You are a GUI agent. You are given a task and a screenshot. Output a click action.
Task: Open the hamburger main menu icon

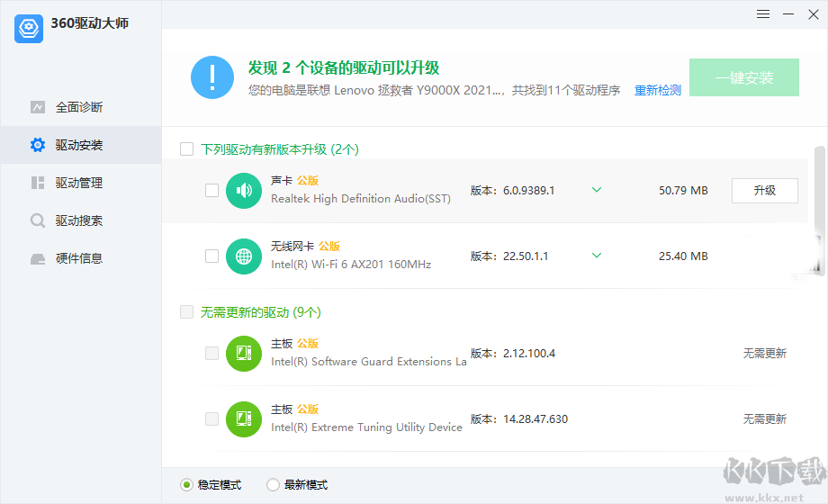coord(763,14)
